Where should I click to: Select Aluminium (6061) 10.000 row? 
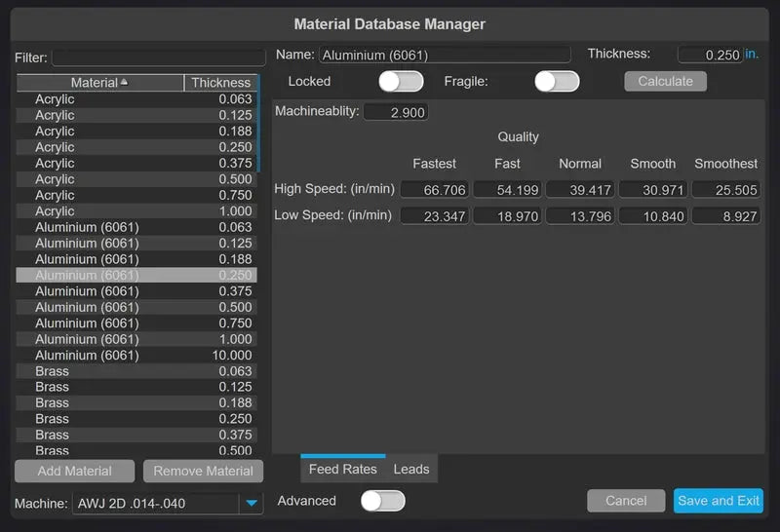point(136,356)
